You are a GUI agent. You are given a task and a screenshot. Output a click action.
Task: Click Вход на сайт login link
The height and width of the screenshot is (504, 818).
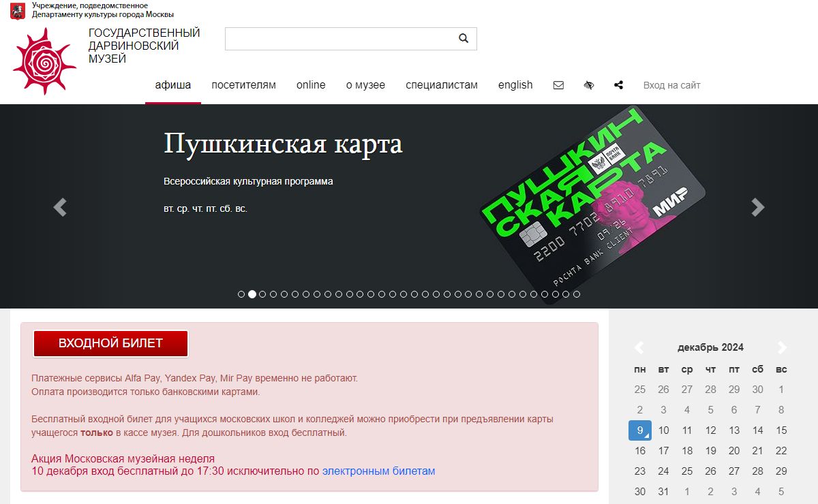672,85
